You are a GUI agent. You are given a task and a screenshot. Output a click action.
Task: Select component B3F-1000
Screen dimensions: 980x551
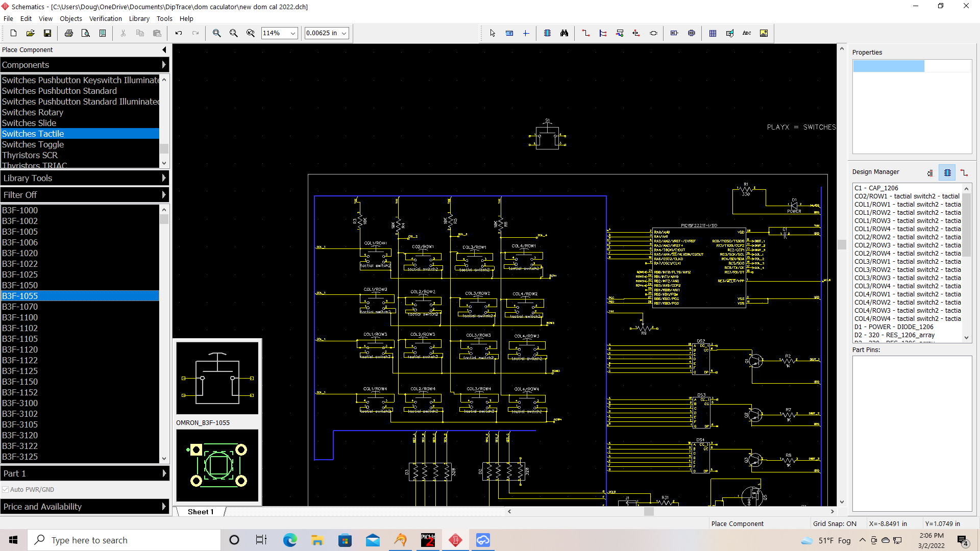tap(80, 210)
